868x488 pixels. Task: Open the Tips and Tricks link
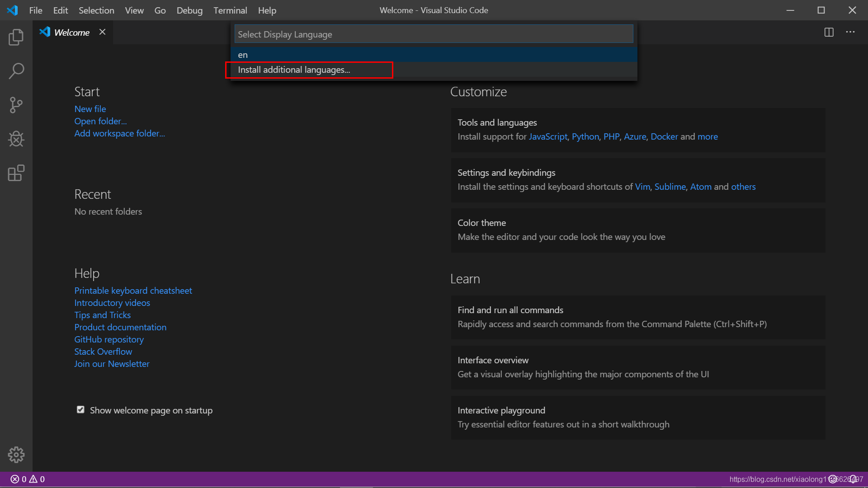[x=103, y=314]
